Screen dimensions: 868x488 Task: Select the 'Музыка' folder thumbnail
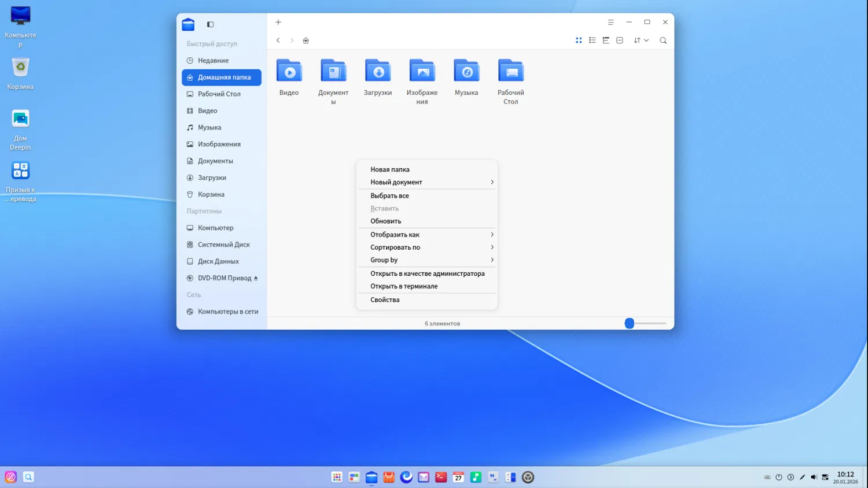[x=466, y=72]
